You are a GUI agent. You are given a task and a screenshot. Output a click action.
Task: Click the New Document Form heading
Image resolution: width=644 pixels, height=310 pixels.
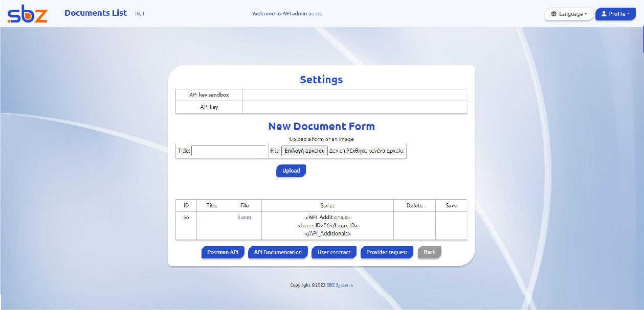[x=321, y=126]
